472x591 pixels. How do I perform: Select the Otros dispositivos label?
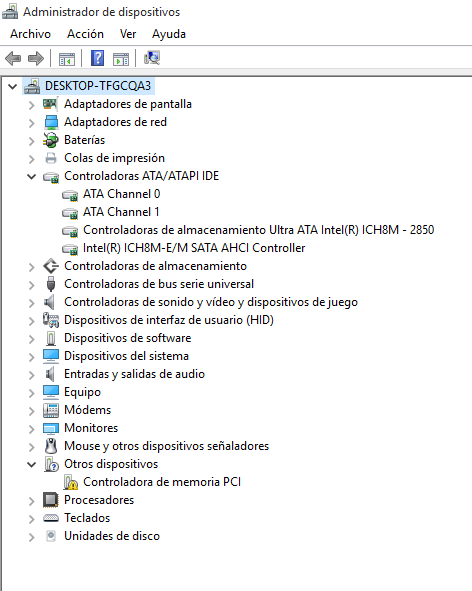point(111,464)
